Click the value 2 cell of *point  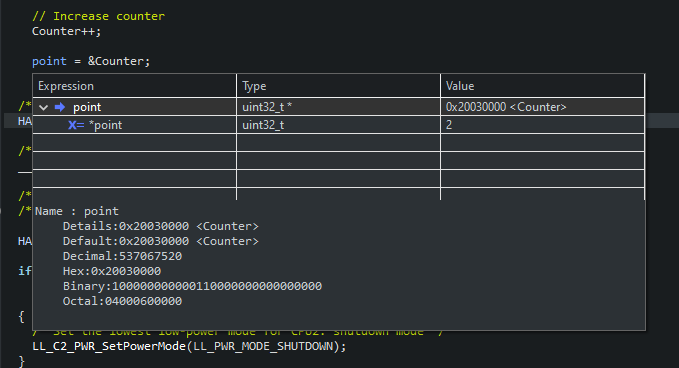(543, 125)
